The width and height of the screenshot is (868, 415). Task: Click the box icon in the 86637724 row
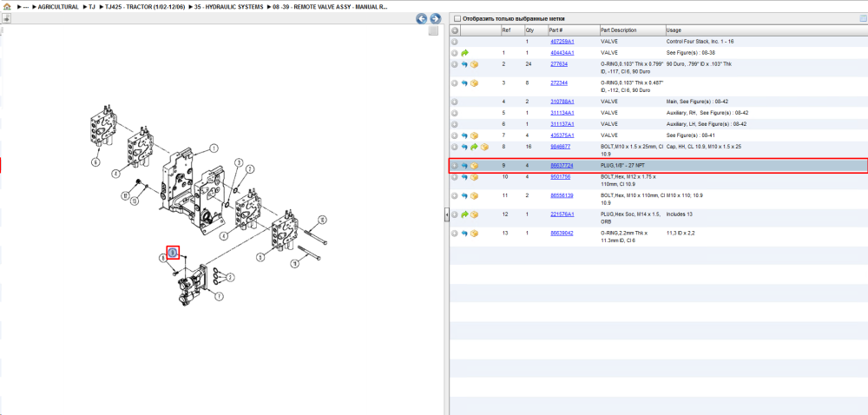tap(475, 166)
